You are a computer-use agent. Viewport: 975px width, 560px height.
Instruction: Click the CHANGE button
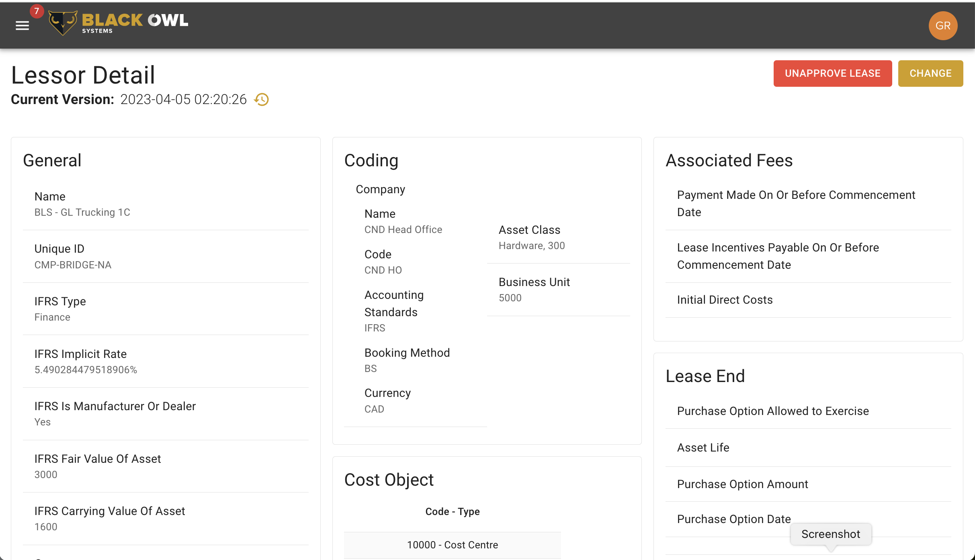point(930,73)
